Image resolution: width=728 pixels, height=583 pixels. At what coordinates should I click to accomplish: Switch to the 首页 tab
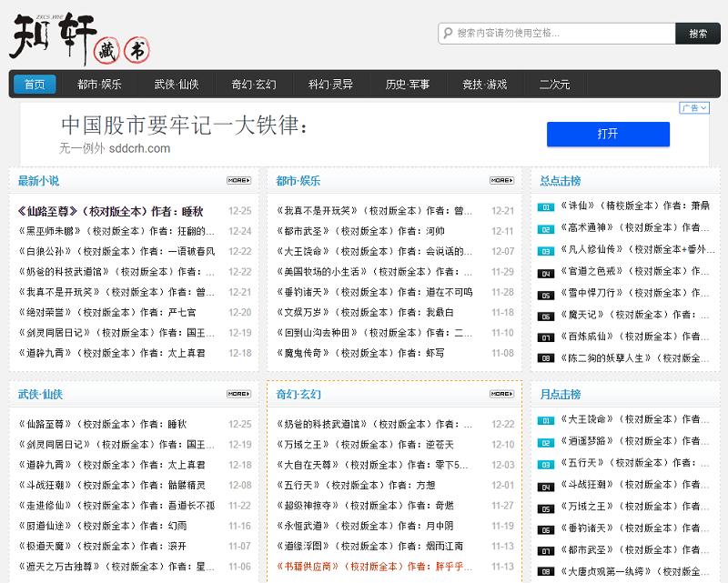point(34,84)
